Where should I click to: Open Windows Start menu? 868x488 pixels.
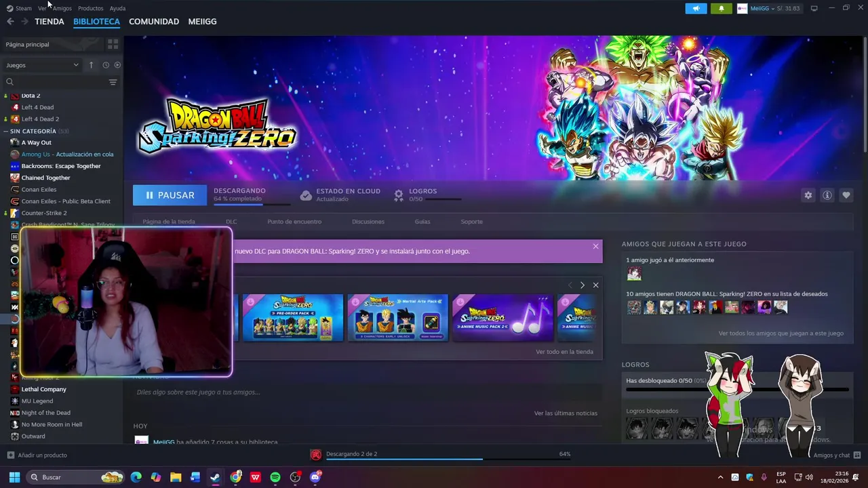pos(14,477)
